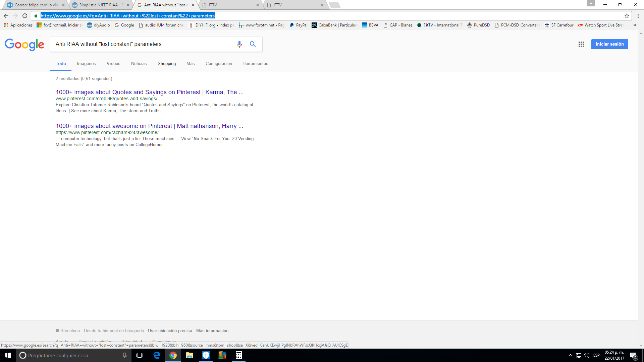Open Task View in the taskbar
Screen dimensions: 644x362
(x=140, y=355)
